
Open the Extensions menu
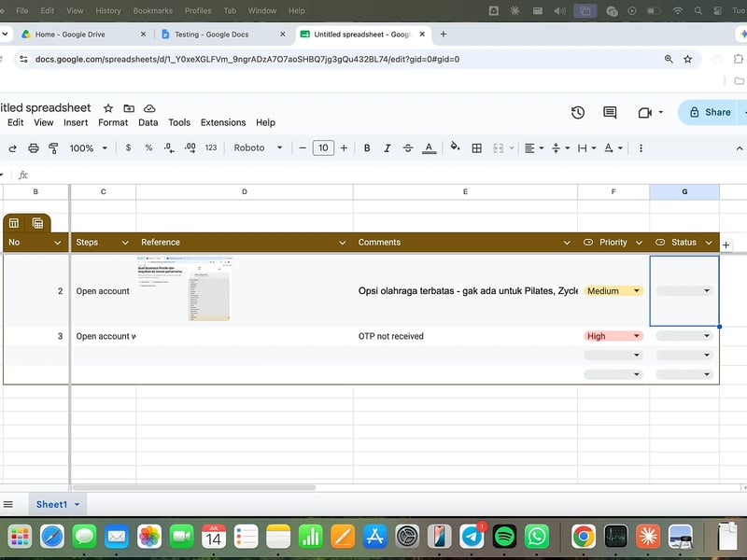pyautogui.click(x=223, y=122)
